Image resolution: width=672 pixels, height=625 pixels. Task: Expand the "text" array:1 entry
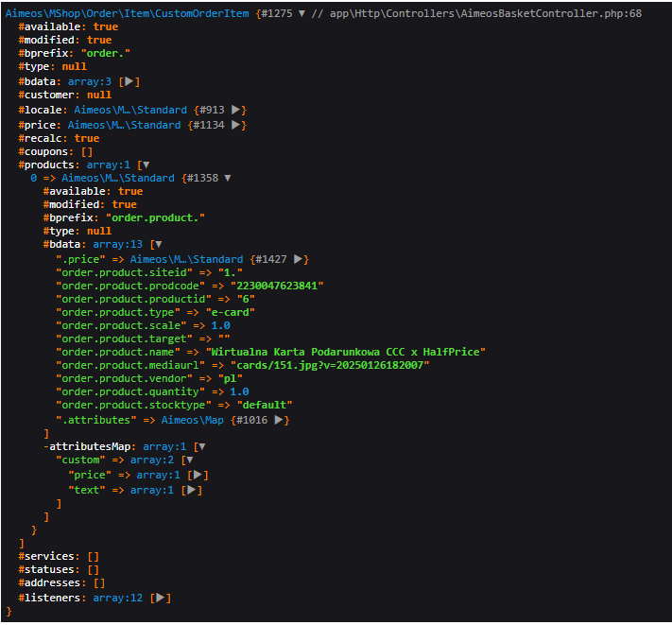(x=192, y=490)
